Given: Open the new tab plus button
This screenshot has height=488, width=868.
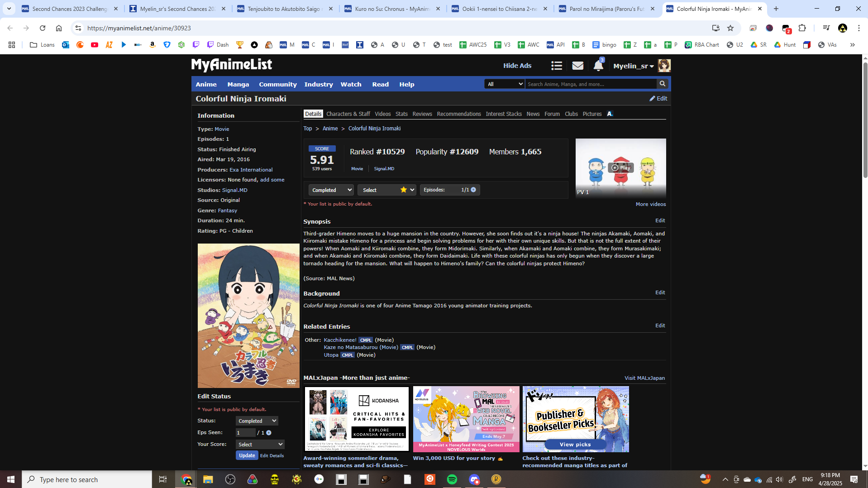Looking at the screenshot, I should click(776, 9).
